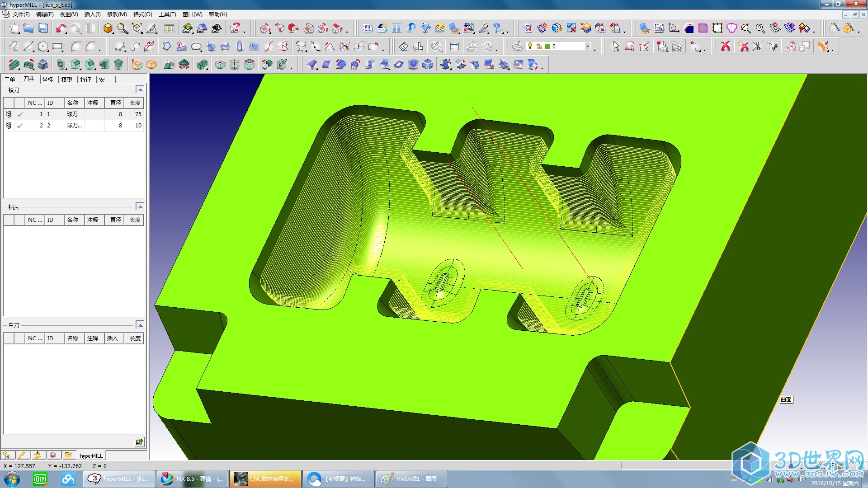Switch to the 坐标 tab
This screenshot has height=488, width=868.
[x=48, y=80]
